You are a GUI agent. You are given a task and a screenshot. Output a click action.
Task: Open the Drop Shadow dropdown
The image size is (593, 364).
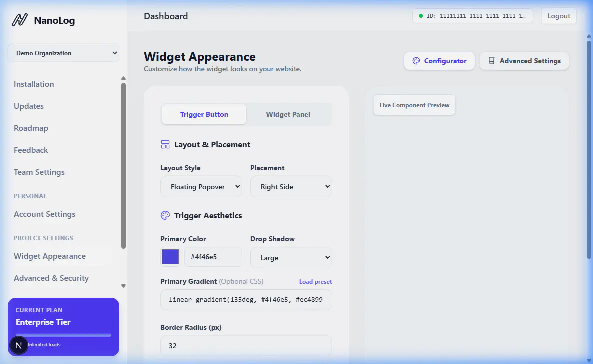pyautogui.click(x=291, y=258)
